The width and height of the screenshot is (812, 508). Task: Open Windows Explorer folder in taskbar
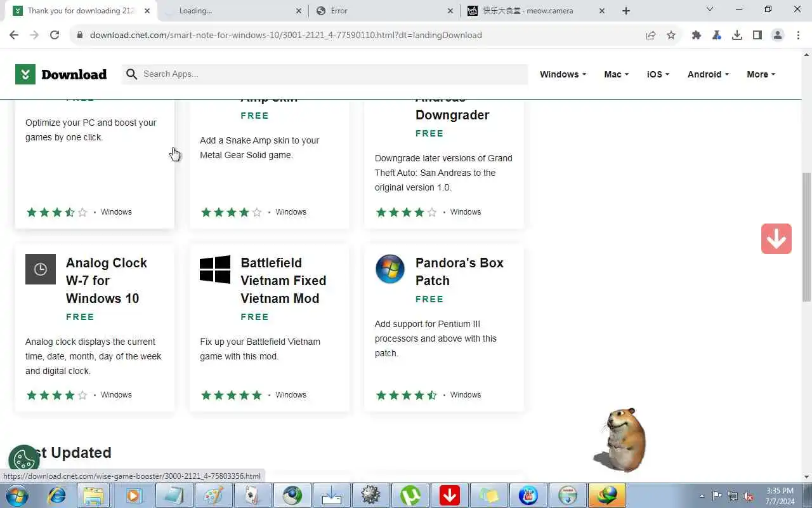[93, 495]
